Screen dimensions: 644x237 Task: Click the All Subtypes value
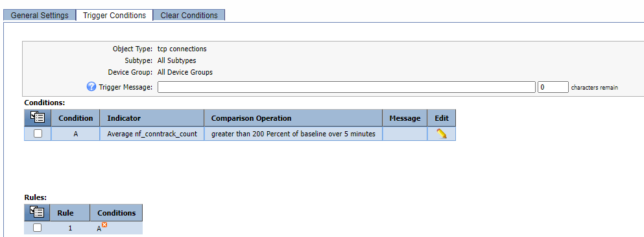pos(176,60)
